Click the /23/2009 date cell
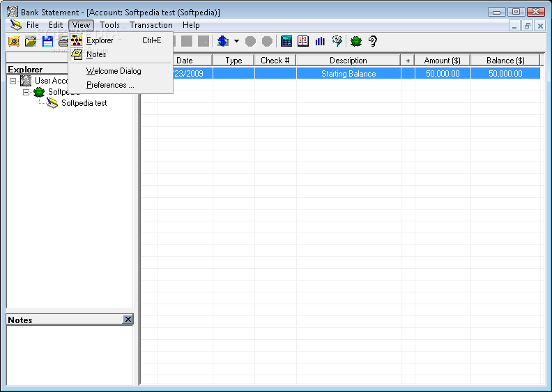Image resolution: width=552 pixels, height=392 pixels. (x=192, y=74)
